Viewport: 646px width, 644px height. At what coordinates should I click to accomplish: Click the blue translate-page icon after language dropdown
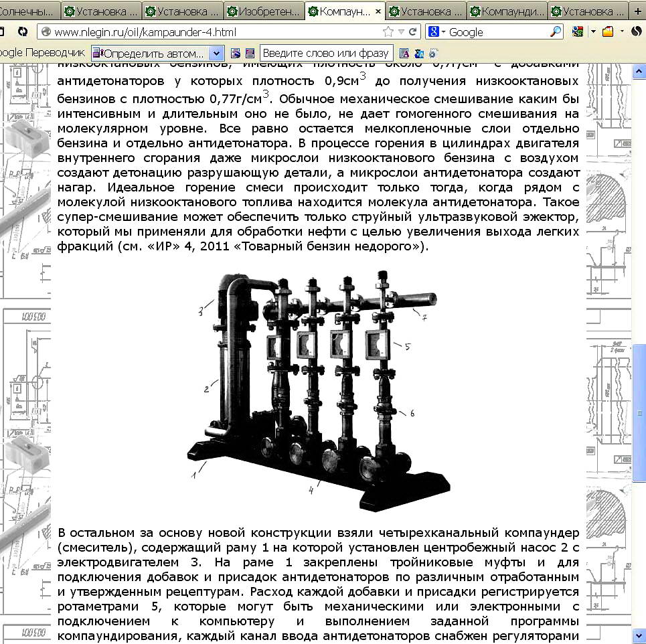pos(236,53)
